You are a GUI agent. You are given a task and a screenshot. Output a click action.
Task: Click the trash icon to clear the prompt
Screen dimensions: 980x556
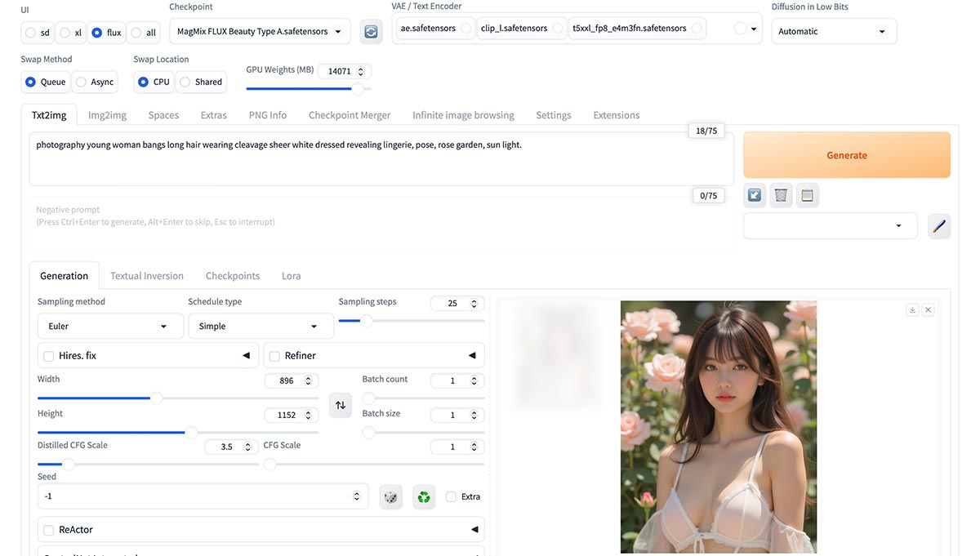(781, 194)
